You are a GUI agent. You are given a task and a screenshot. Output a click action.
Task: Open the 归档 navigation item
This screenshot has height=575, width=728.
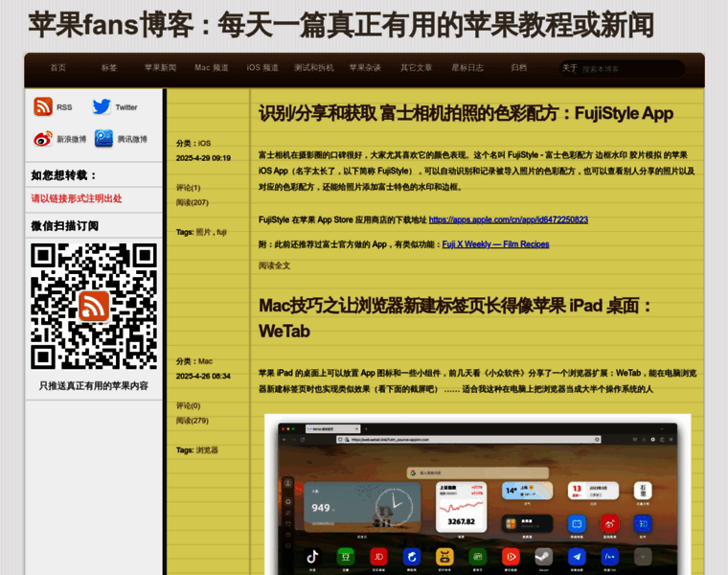(518, 68)
